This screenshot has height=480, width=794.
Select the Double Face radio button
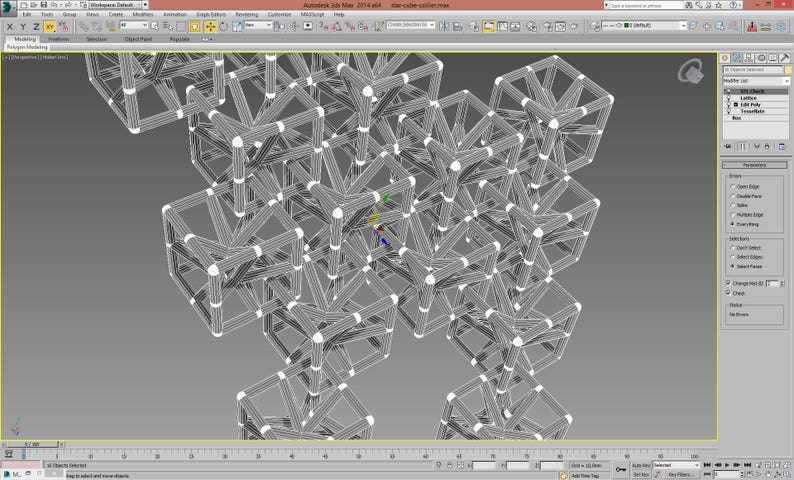(x=732, y=196)
